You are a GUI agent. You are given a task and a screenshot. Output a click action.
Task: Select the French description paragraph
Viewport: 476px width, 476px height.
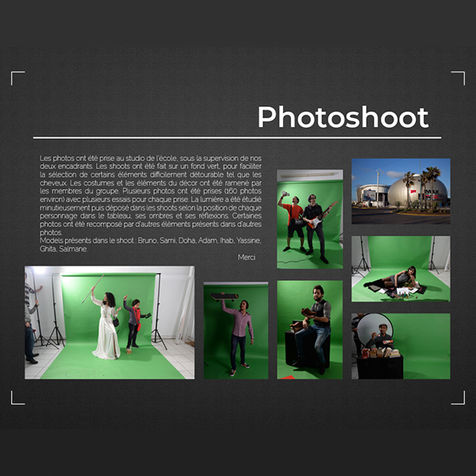click(x=151, y=194)
